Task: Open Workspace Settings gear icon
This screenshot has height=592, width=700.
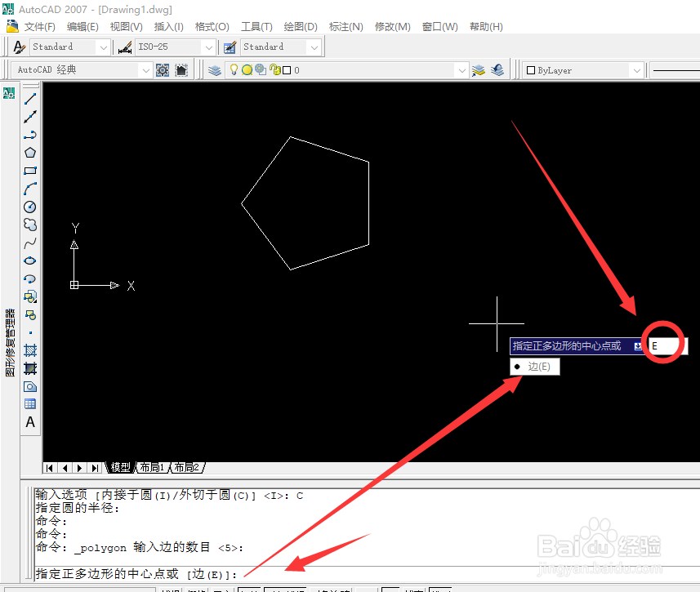Action: click(x=163, y=70)
